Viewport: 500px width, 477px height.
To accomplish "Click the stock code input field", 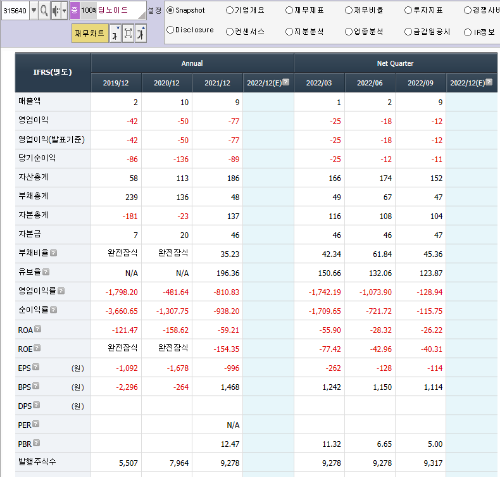I will click(x=15, y=11).
